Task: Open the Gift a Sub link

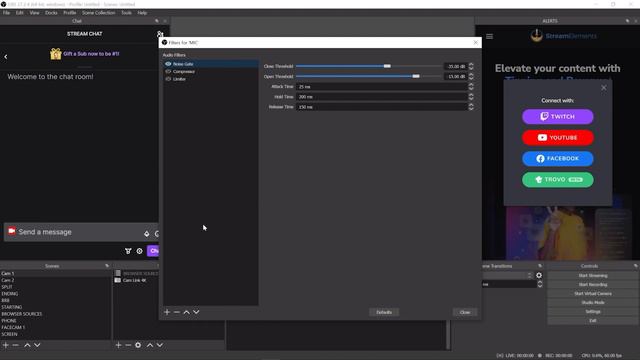Action: (x=91, y=54)
